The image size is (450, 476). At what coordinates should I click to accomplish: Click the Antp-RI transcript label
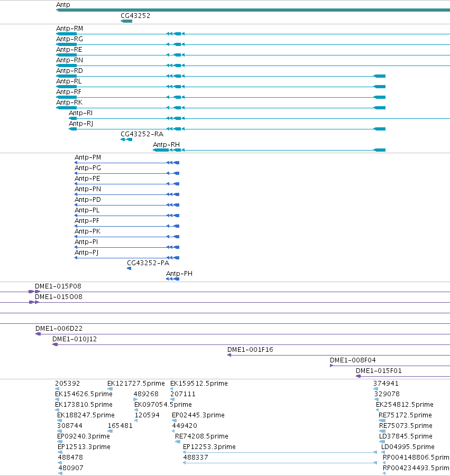[x=80, y=113]
